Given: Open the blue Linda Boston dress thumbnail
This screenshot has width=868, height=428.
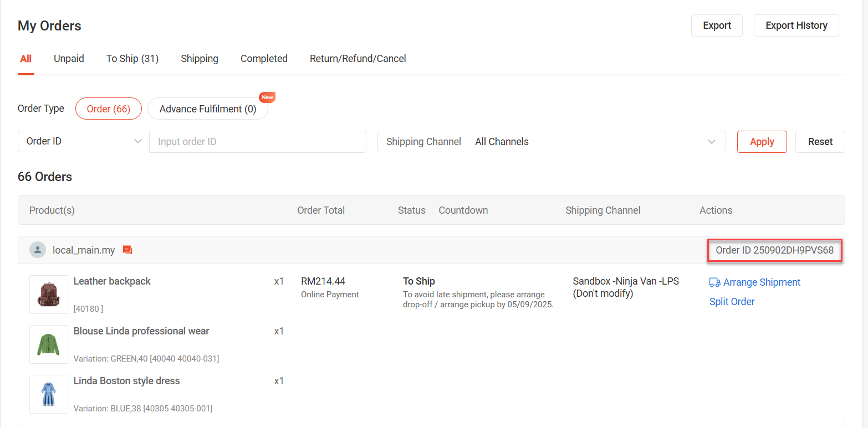Looking at the screenshot, I should 49,394.
